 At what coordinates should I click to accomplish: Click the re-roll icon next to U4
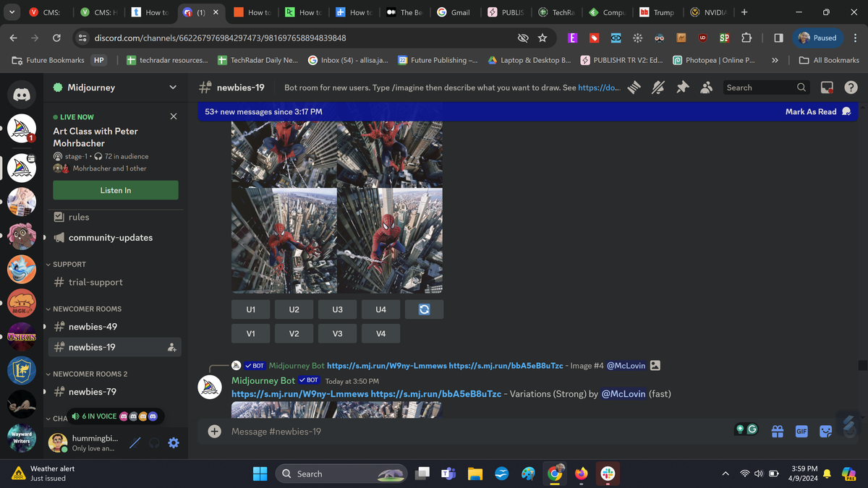tap(424, 309)
